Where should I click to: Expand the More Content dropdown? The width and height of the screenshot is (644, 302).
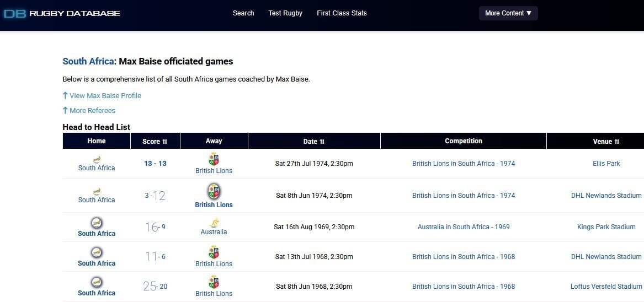(508, 13)
